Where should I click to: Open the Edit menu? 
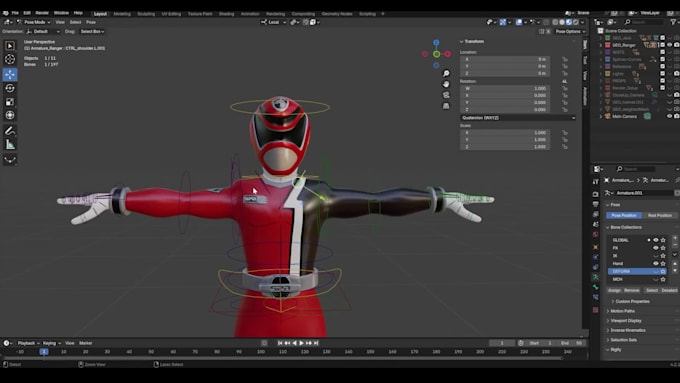click(x=27, y=13)
